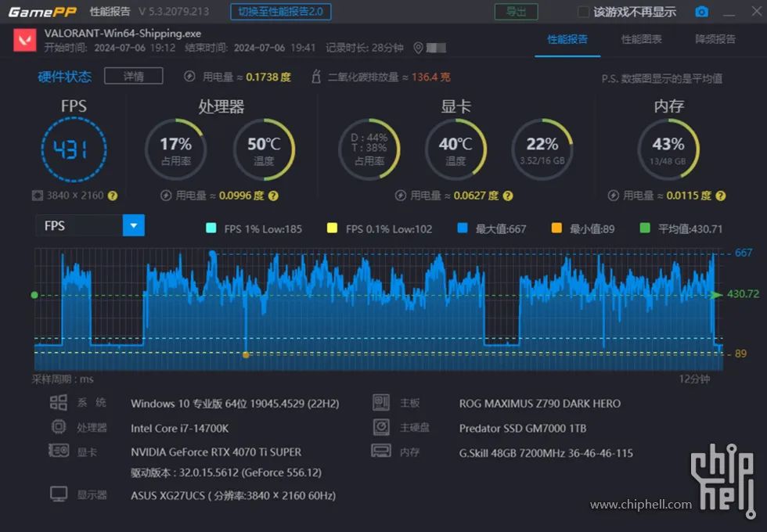Click the 主硬盘 disk icon
Viewport: 767px width, 532px height.
pyautogui.click(x=381, y=427)
